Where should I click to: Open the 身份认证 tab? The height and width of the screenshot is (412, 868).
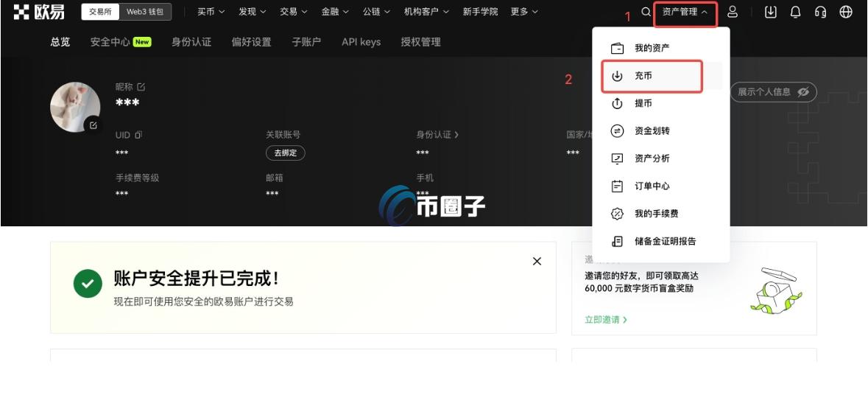(x=191, y=42)
